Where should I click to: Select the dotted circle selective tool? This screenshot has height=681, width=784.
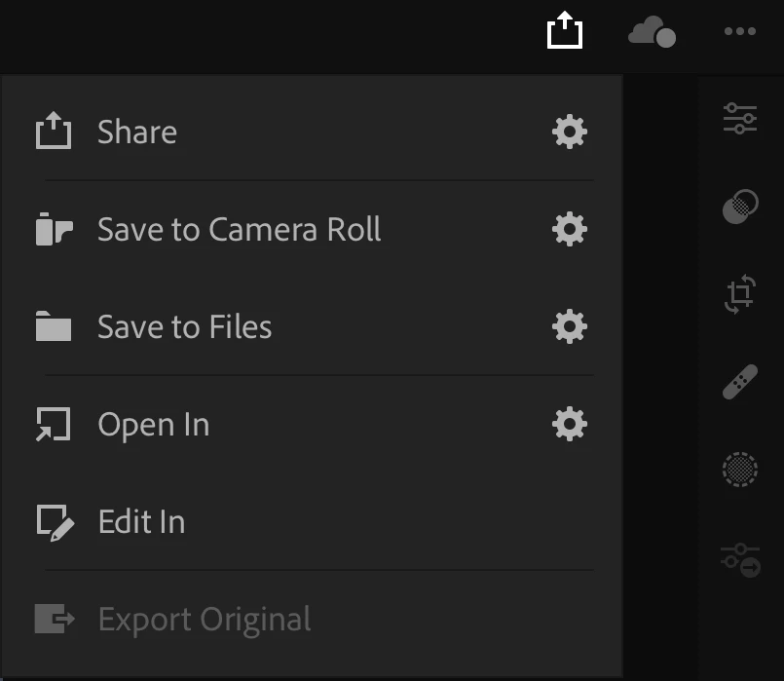[x=740, y=470]
